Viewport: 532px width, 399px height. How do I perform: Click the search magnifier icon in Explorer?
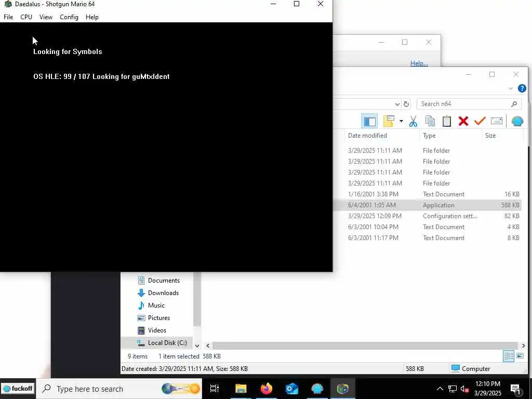pyautogui.click(x=514, y=104)
